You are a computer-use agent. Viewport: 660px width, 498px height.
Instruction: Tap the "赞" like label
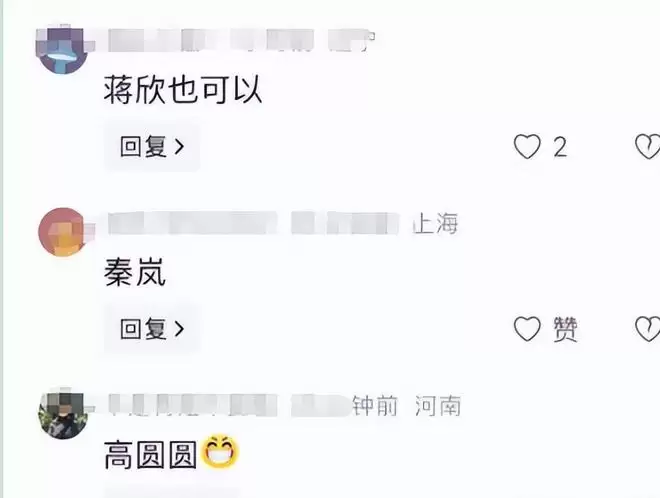(x=565, y=329)
